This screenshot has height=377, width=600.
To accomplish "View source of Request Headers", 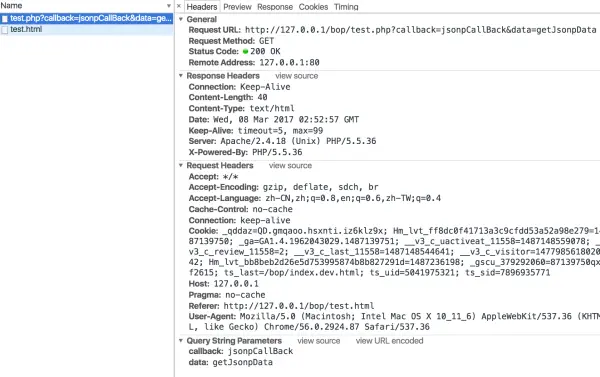I will coord(290,165).
